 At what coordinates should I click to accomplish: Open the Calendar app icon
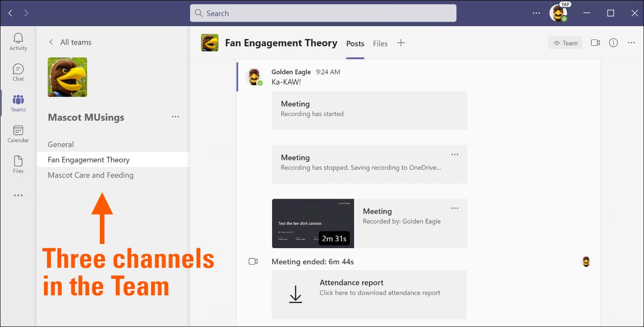[x=18, y=134]
